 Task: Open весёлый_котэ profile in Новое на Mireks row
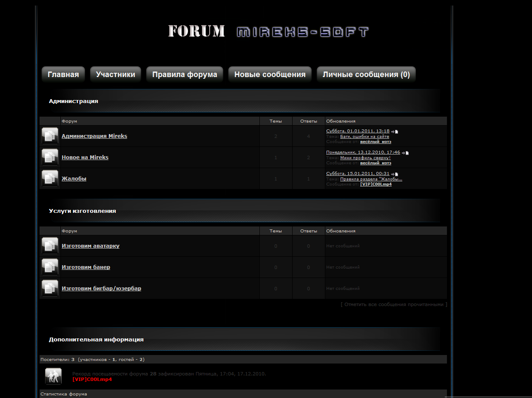tap(376, 163)
